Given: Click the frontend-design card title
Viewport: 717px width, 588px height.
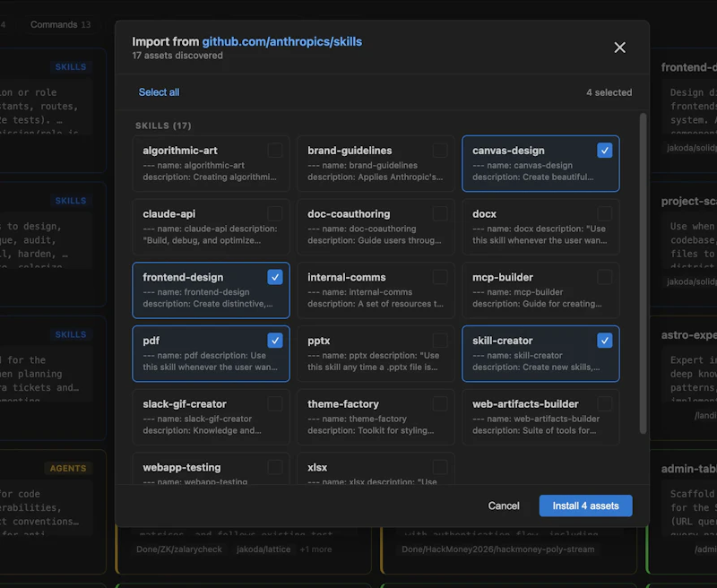Looking at the screenshot, I should click(x=183, y=278).
